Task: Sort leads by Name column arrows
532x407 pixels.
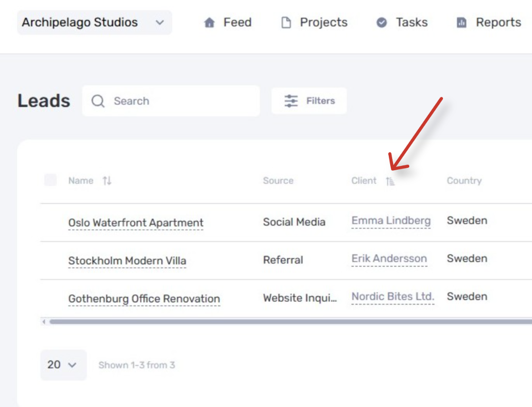Action: (x=107, y=181)
